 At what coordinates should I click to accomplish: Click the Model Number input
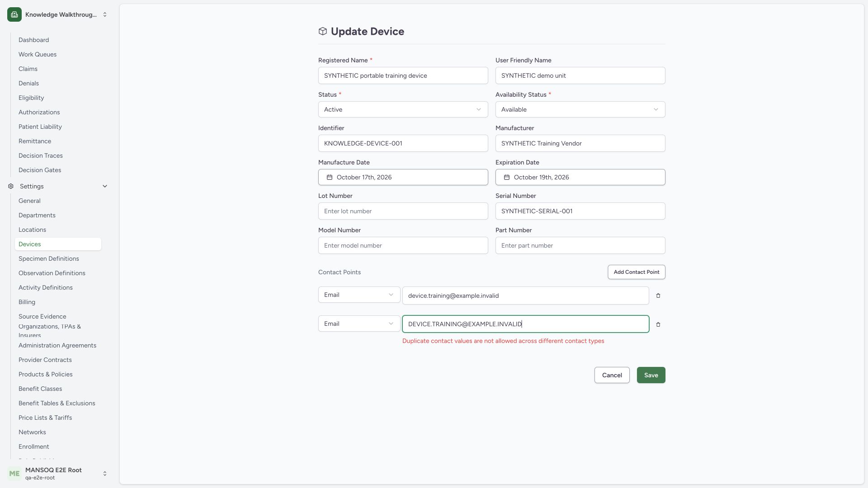tap(403, 245)
